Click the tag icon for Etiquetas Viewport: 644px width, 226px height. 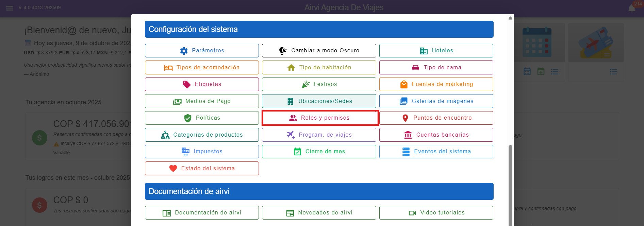(x=187, y=84)
